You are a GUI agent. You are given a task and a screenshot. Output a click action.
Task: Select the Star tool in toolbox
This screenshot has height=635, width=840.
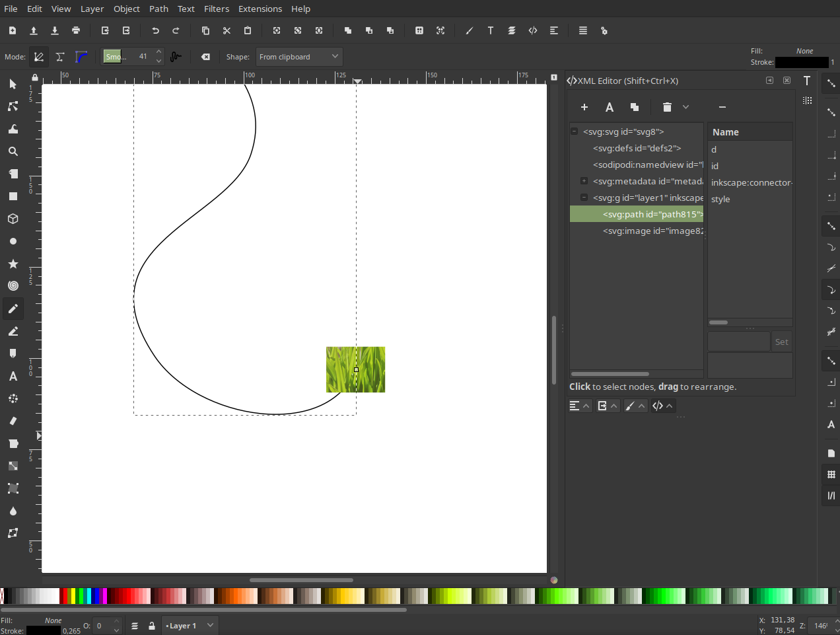click(x=13, y=264)
